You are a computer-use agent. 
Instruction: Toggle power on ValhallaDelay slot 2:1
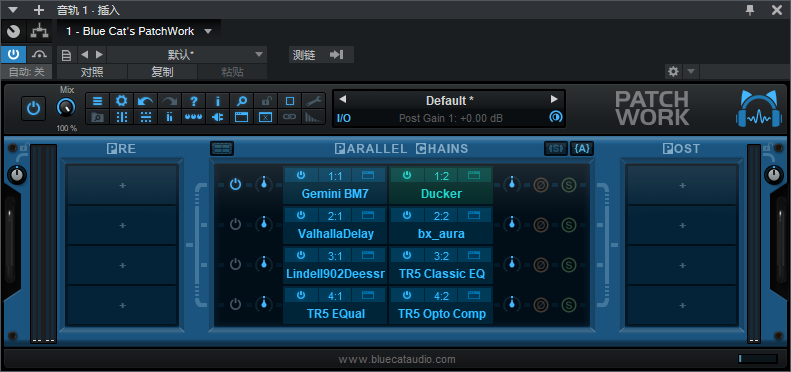[x=301, y=215]
